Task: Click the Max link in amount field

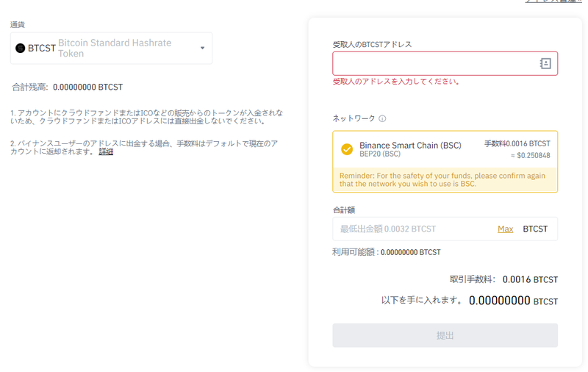Action: 505,229
